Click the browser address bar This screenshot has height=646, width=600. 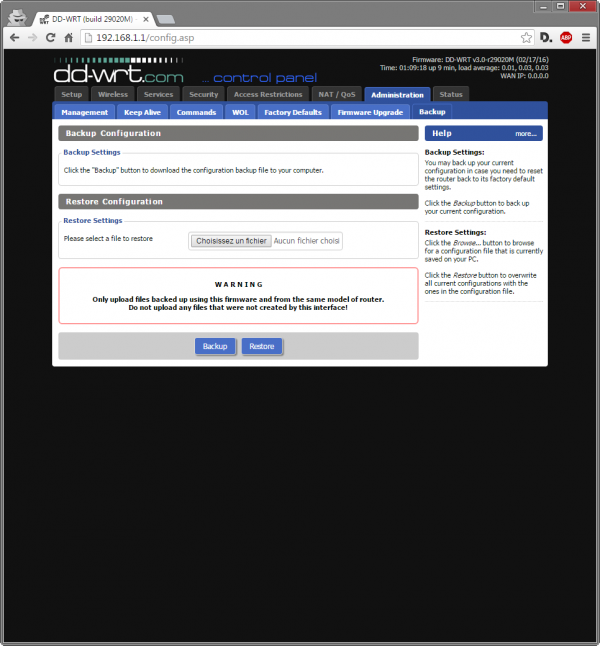pyautogui.click(x=300, y=37)
